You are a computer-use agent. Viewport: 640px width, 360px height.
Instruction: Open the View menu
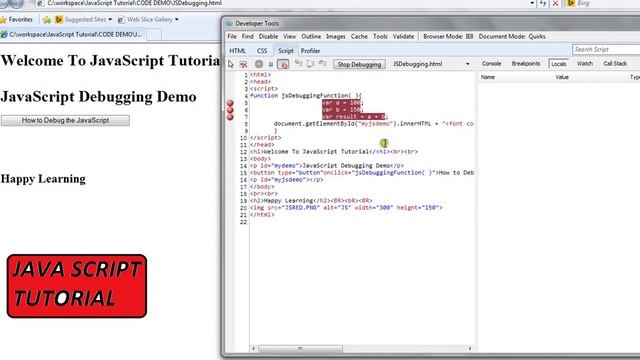click(x=289, y=37)
